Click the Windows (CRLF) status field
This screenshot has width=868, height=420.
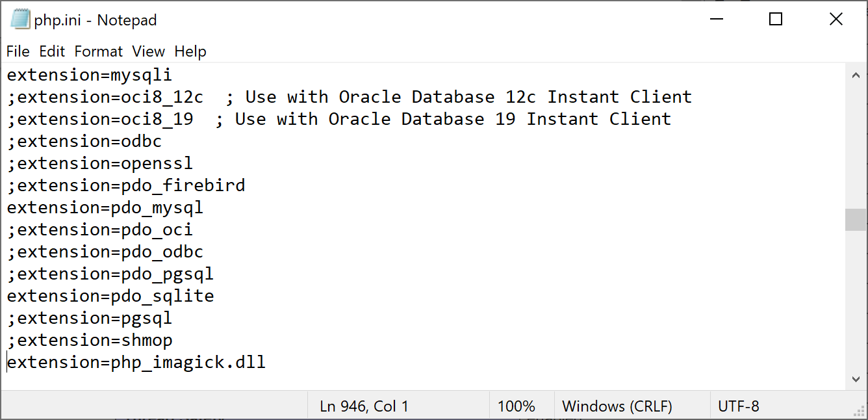tap(617, 406)
